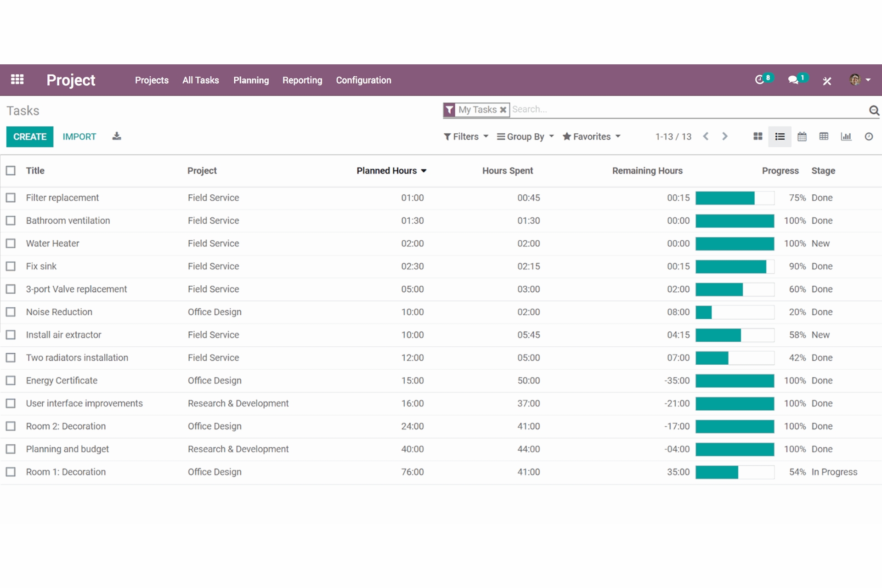882x588 pixels.
Task: Remove the My Tasks search filter
Action: 503,110
